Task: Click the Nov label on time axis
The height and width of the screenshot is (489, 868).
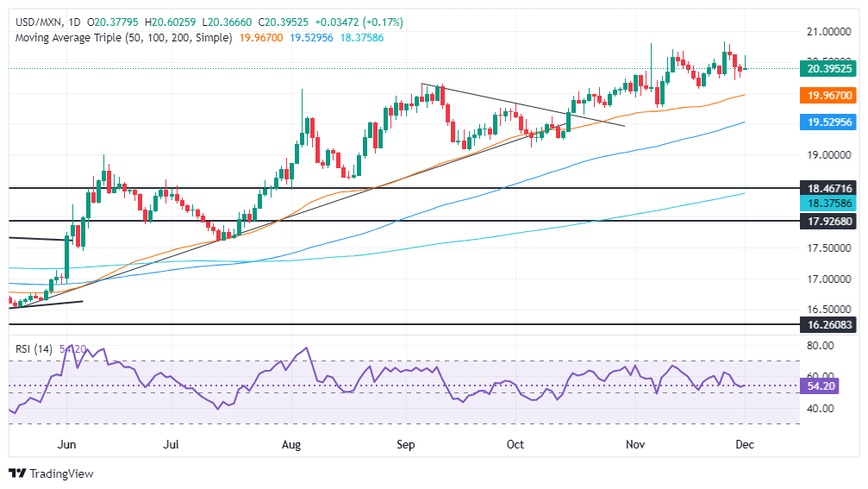Action: 635,445
